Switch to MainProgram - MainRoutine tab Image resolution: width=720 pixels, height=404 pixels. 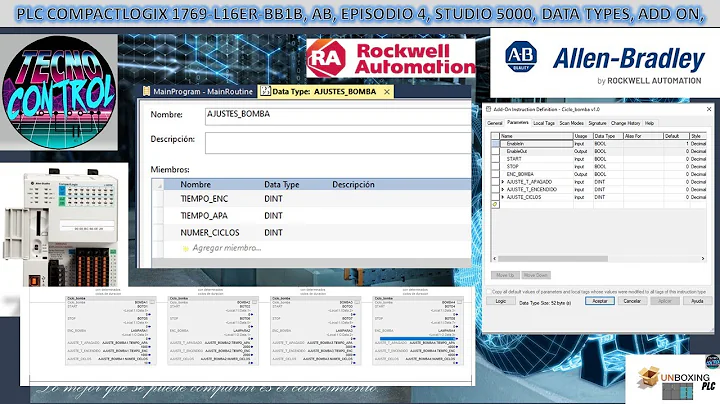[197, 91]
